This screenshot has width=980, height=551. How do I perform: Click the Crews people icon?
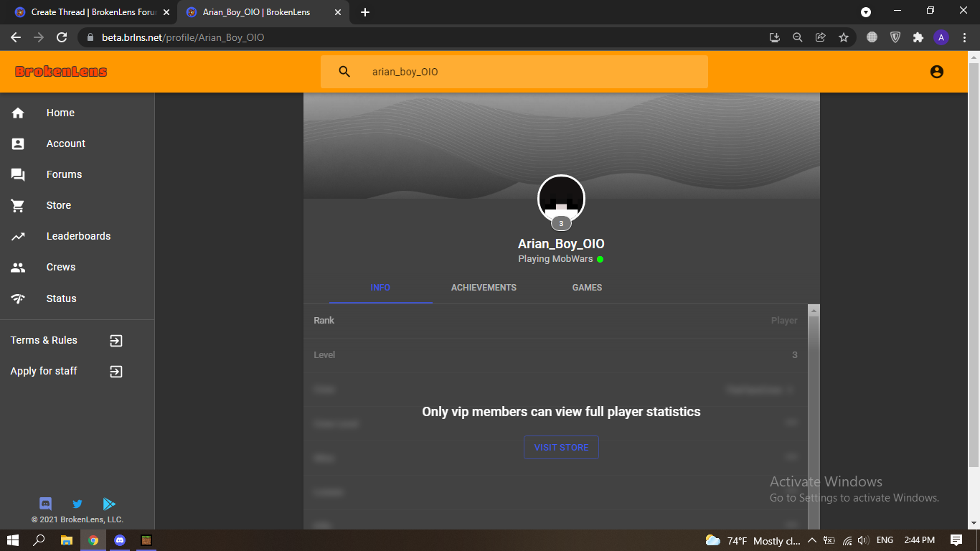point(18,267)
